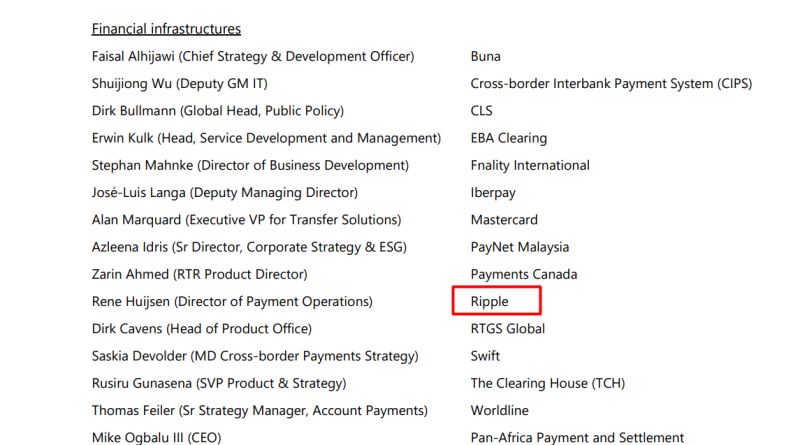
Task: Click the organization 'Ripple'
Action: click(490, 302)
